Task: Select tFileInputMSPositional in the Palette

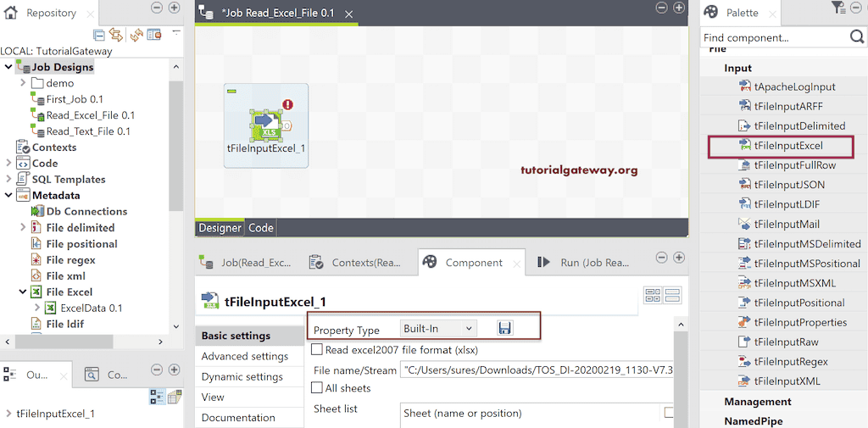Action: [799, 264]
